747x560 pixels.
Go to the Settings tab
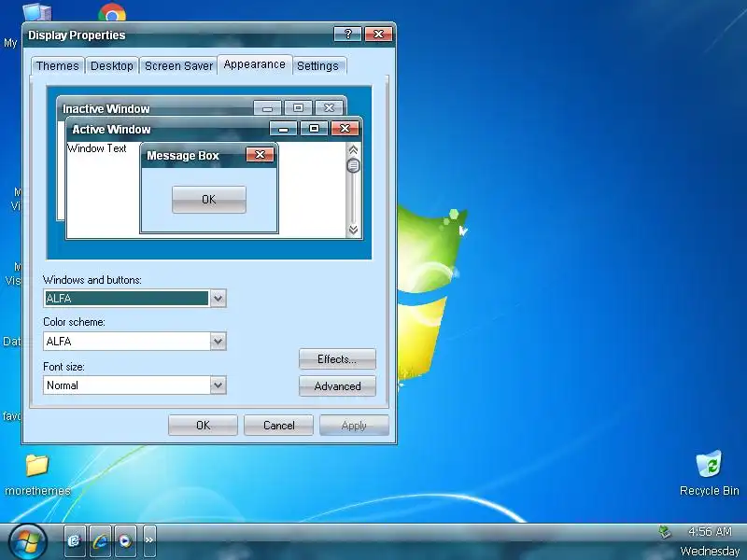tap(317, 65)
